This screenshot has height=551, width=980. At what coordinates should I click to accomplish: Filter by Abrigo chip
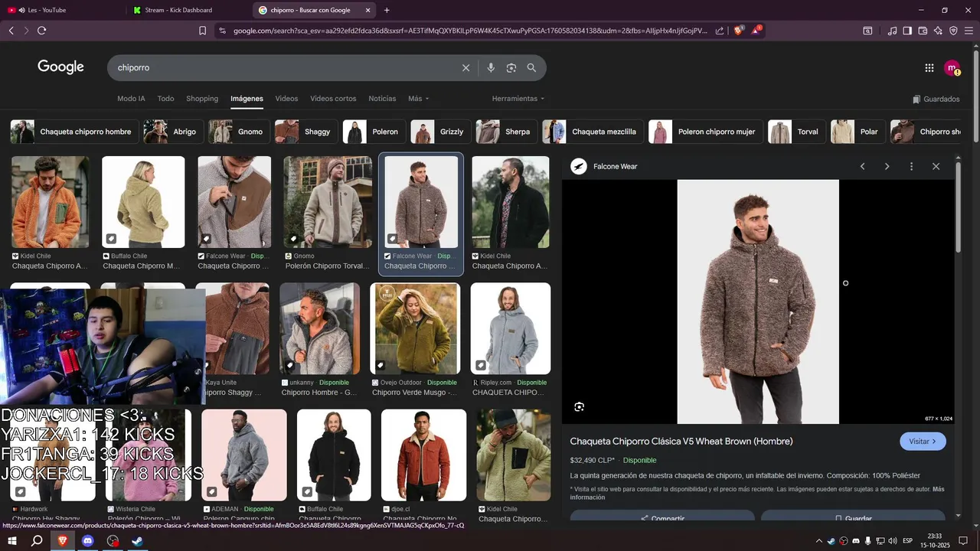(174, 132)
